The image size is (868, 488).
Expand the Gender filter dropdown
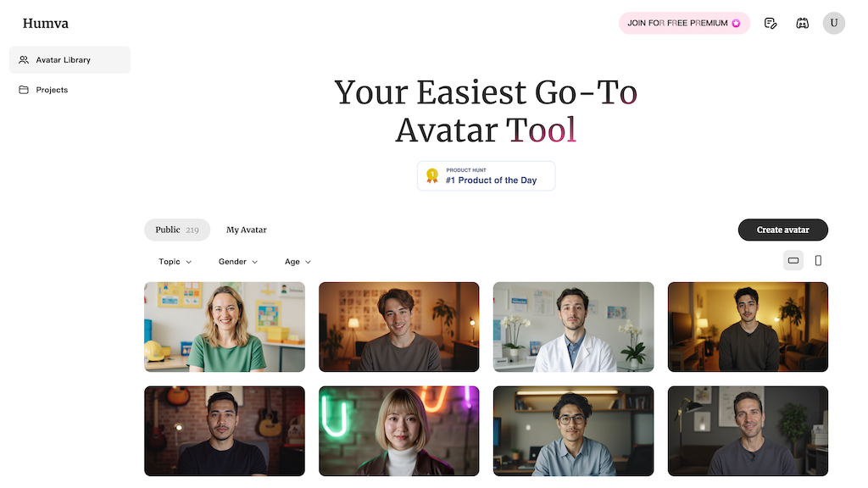238,262
